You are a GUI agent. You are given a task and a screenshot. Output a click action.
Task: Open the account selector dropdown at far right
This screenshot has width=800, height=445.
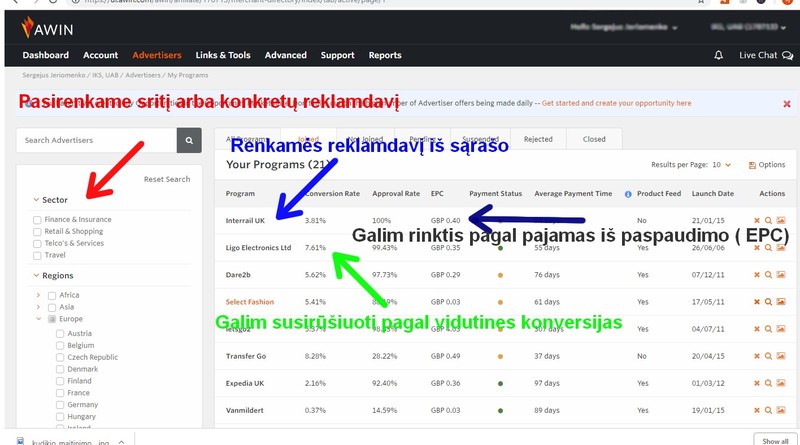[748, 27]
